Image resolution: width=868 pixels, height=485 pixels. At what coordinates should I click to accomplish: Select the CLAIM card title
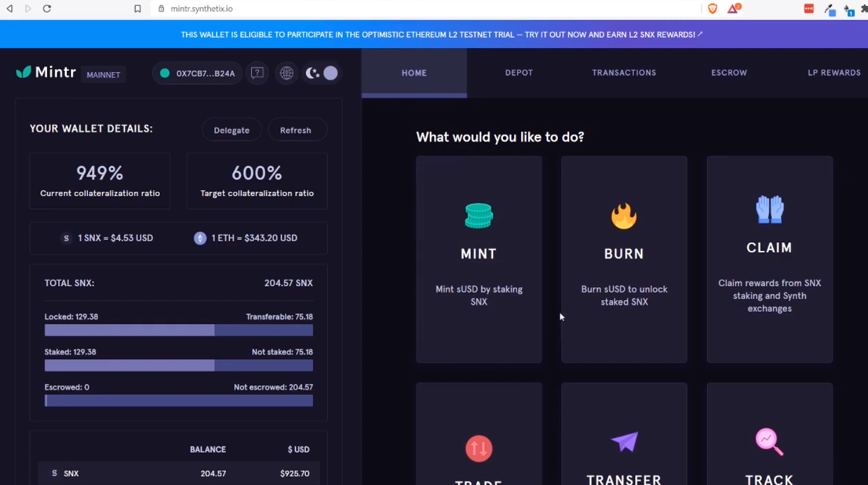770,248
